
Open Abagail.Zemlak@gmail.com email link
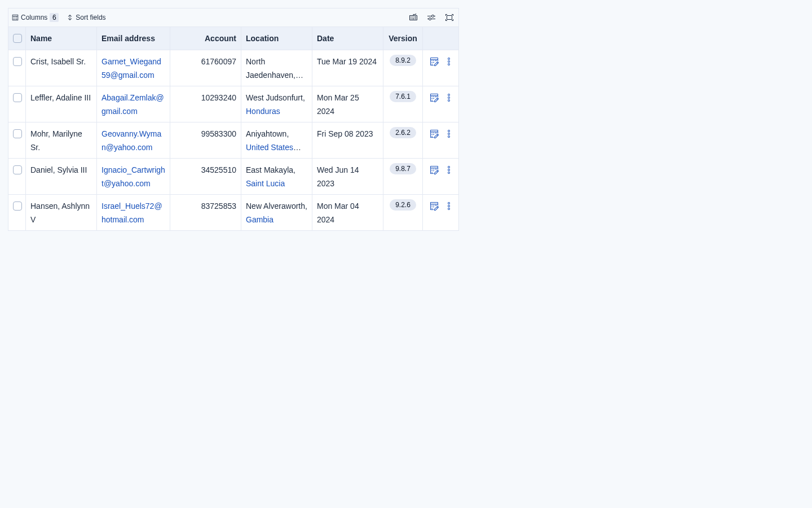pos(133,104)
